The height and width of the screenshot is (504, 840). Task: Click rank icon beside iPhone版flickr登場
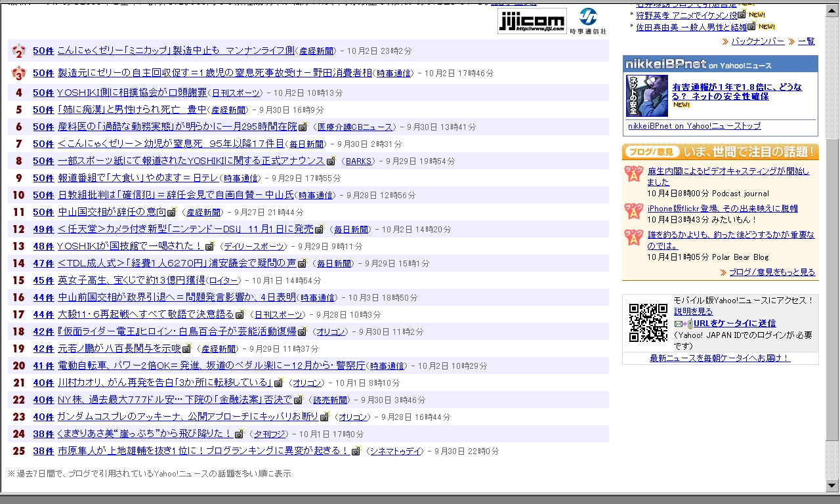click(634, 211)
